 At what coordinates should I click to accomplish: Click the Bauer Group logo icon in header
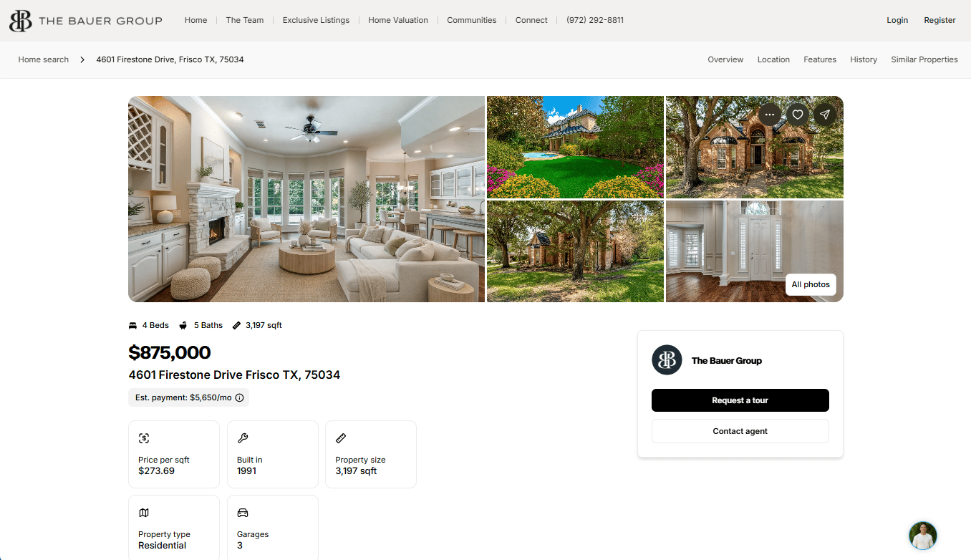21,21
